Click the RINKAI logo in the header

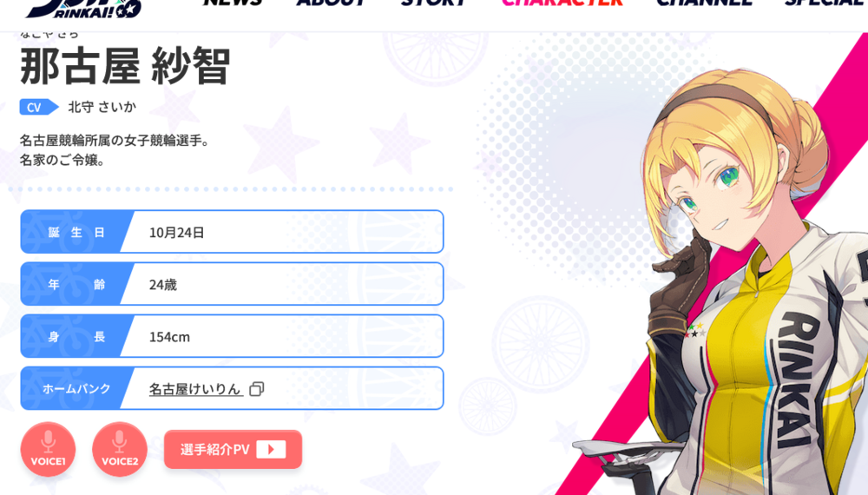(x=84, y=8)
